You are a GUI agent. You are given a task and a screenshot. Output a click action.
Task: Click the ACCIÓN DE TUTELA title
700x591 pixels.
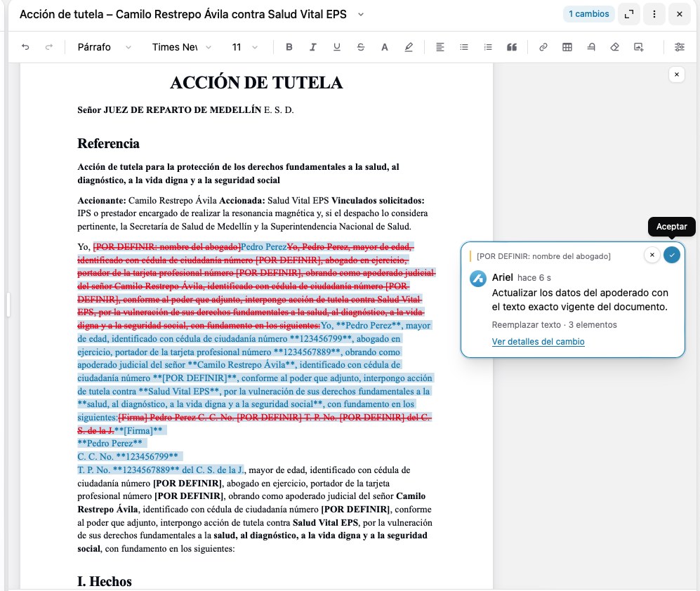[256, 83]
